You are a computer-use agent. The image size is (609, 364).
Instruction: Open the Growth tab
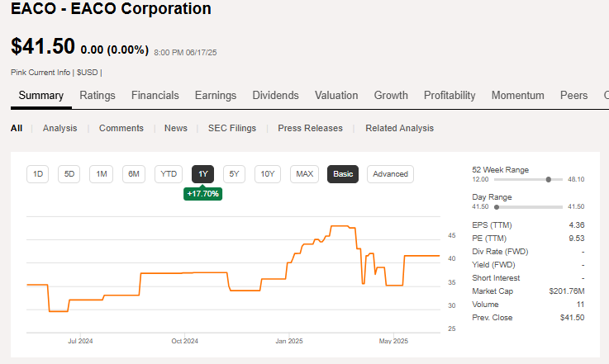click(x=391, y=96)
